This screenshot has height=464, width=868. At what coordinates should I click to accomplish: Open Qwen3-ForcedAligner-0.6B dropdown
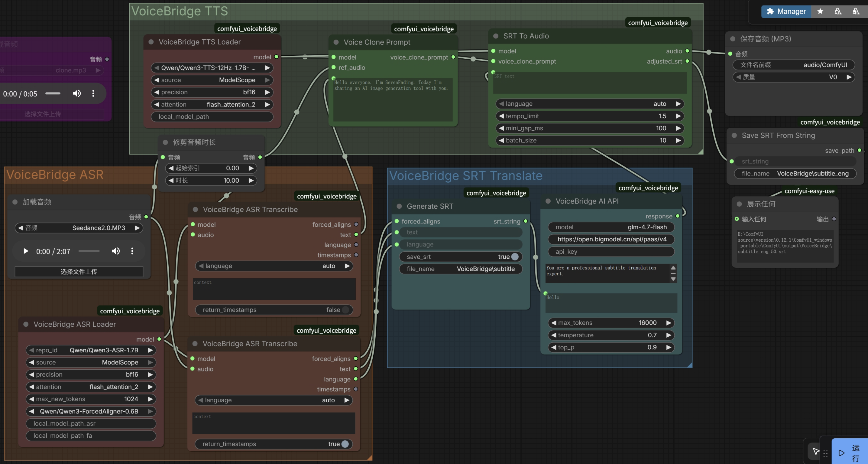point(91,411)
